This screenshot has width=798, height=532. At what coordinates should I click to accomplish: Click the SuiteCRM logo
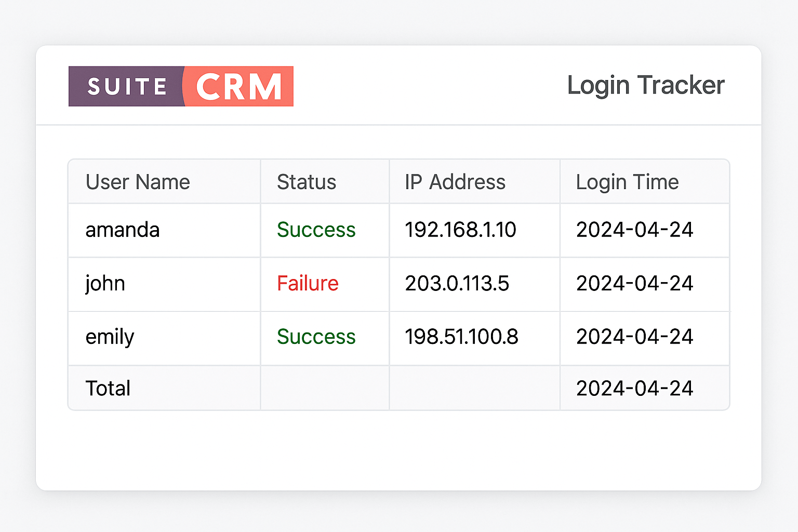[x=181, y=86]
